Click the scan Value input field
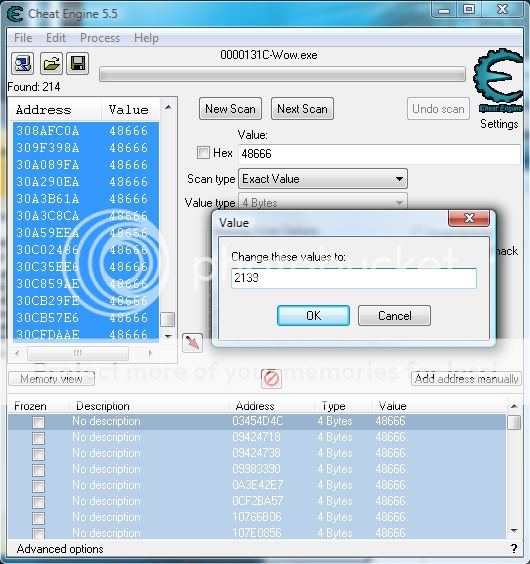530x564 pixels. [379, 154]
